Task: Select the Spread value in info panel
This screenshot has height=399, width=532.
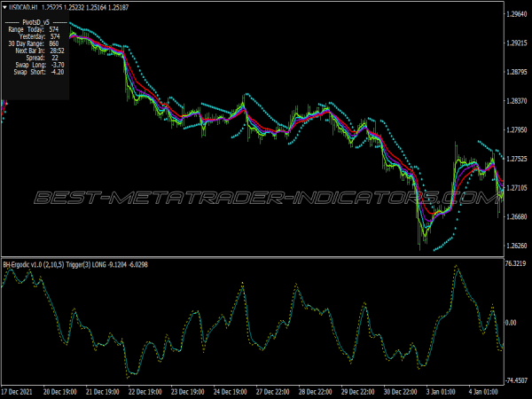Action: 54,57
